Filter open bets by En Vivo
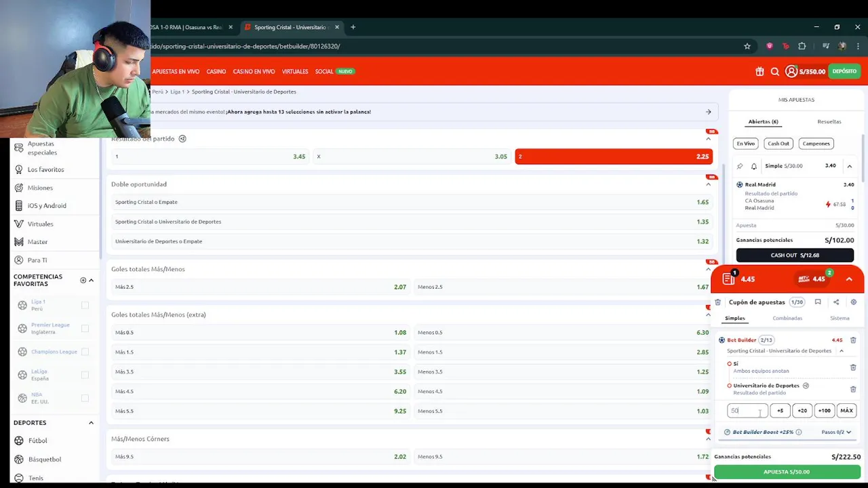Viewport: 868px width, 488px height. pyautogui.click(x=746, y=144)
